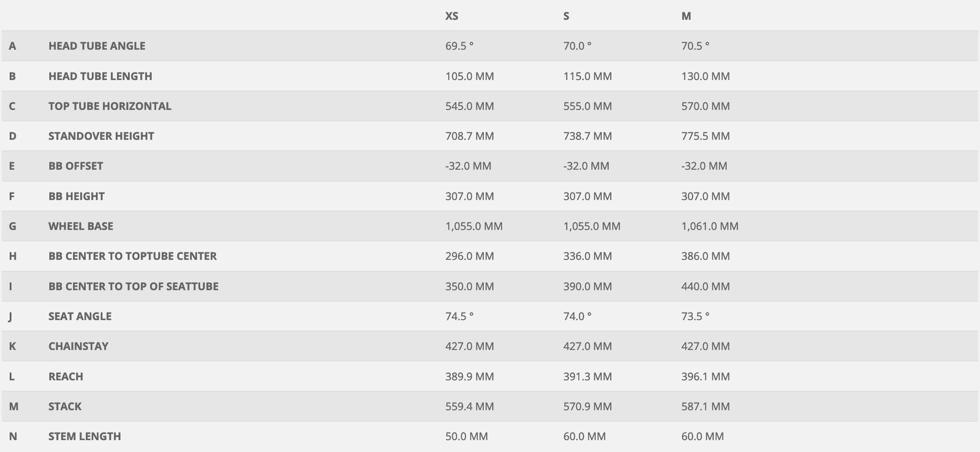Click the M wheel base value 1,061.0 MM
This screenshot has width=980, height=452.
[709, 226]
